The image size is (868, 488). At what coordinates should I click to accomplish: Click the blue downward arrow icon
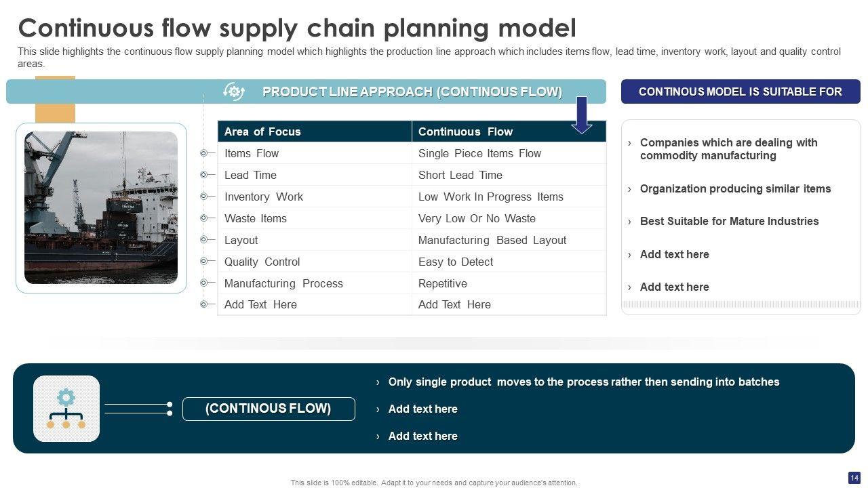point(582,115)
